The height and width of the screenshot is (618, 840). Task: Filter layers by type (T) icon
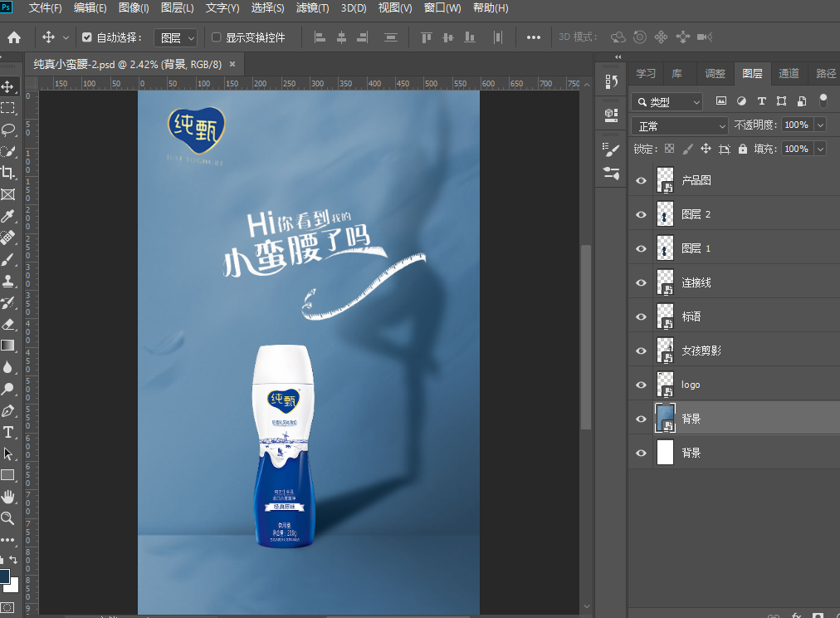tap(761, 101)
